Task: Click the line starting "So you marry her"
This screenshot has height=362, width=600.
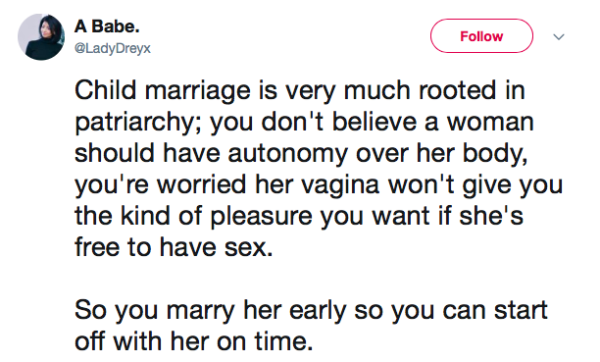Action: coord(311,311)
